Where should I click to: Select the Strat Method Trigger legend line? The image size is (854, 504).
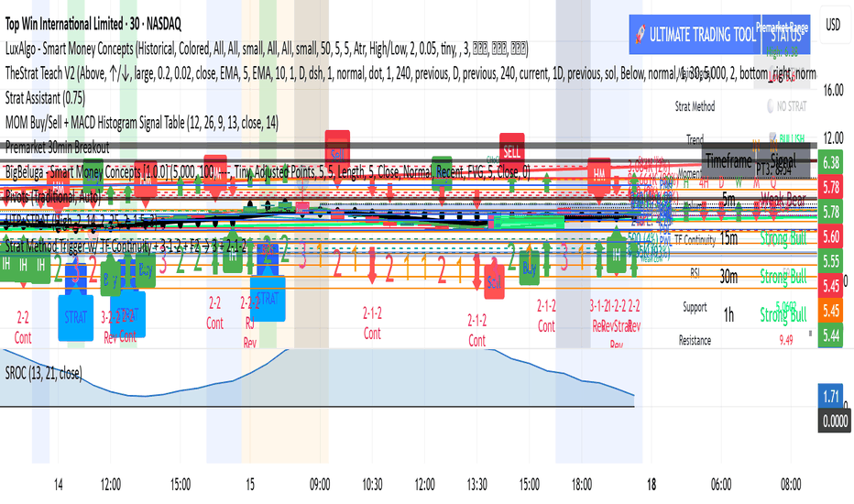[126, 247]
